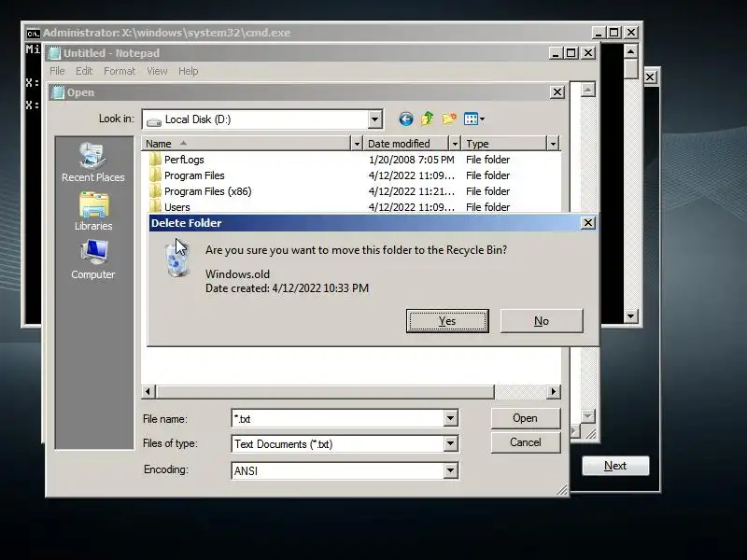Image resolution: width=747 pixels, height=560 pixels.
Task: Click PerfLogs date 1/20/2008 7:05 PM
Action: tap(411, 160)
